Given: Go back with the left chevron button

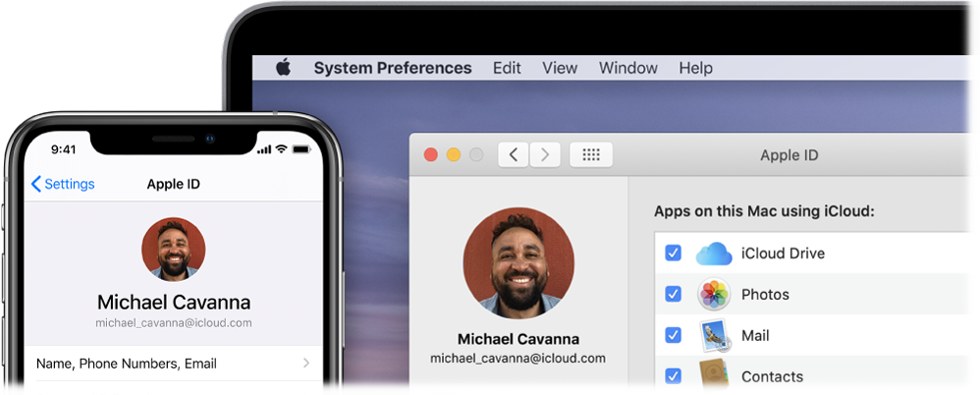Looking at the screenshot, I should tap(514, 154).
